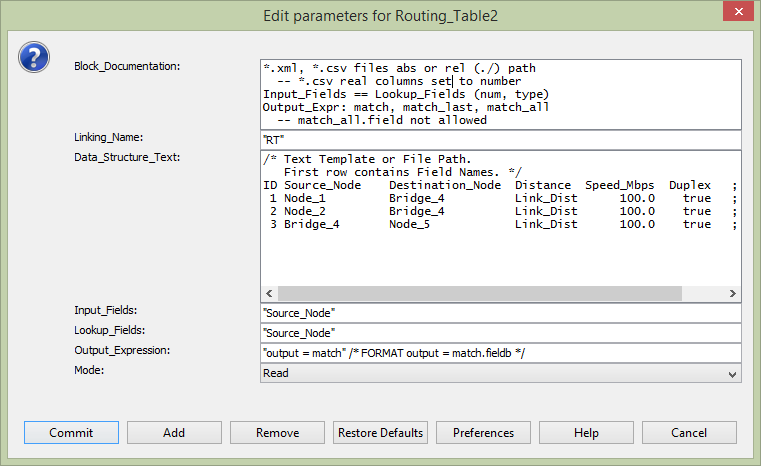Select the Input_Fields text box
The width and height of the screenshot is (761, 466).
pyautogui.click(x=500, y=313)
